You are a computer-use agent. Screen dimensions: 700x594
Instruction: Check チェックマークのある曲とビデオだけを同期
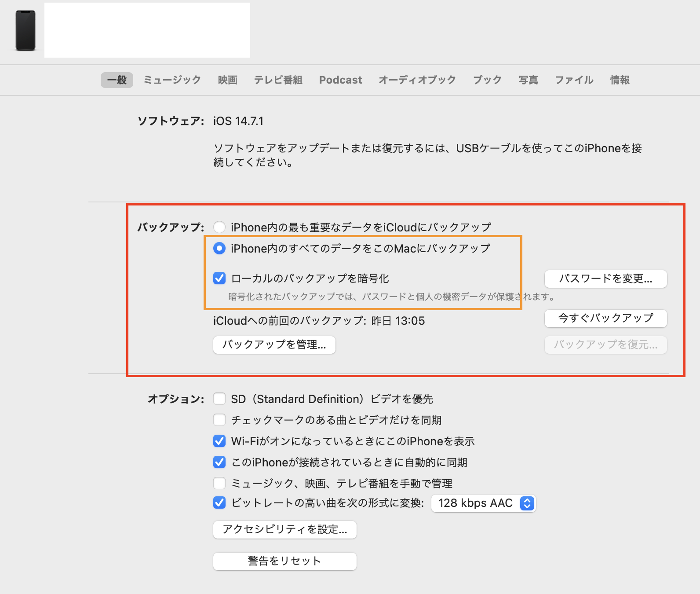coord(219,420)
